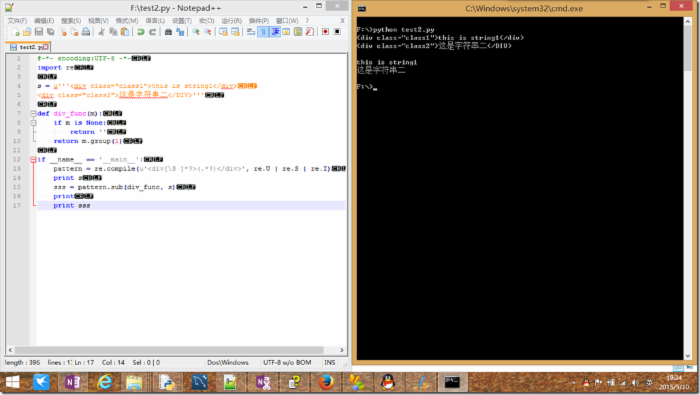Open the 搜索(S) menu

71,21
